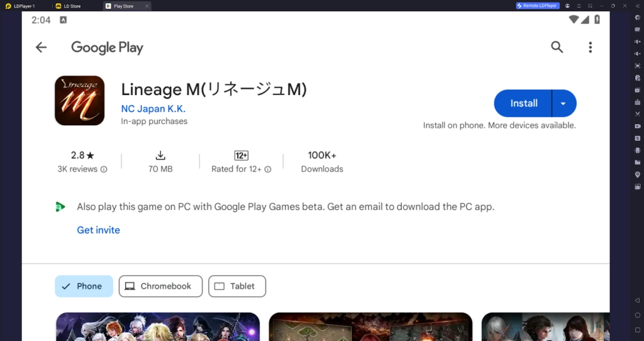
Task: Click the 2.8 star rating
Action: pyautogui.click(x=82, y=155)
